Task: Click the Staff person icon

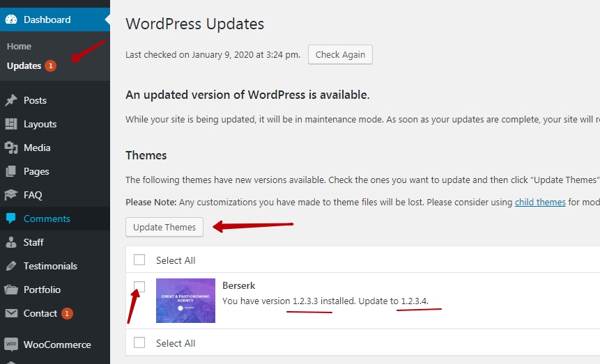Action: (11, 242)
